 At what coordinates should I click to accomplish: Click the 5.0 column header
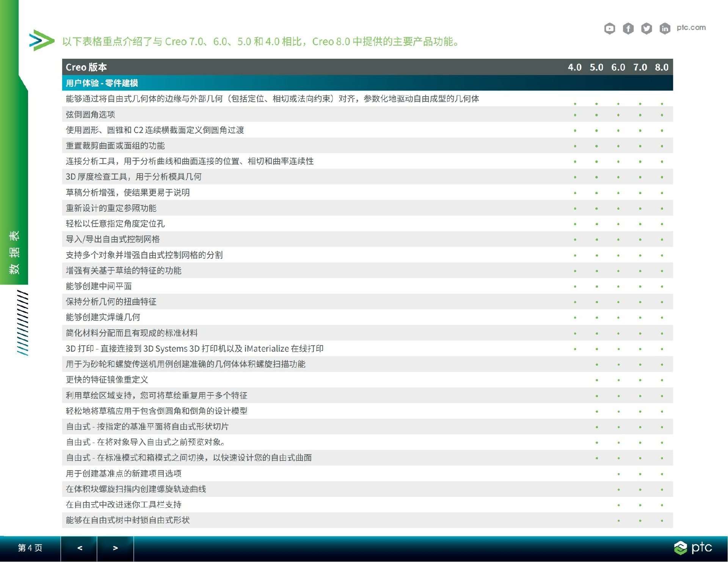pos(596,67)
